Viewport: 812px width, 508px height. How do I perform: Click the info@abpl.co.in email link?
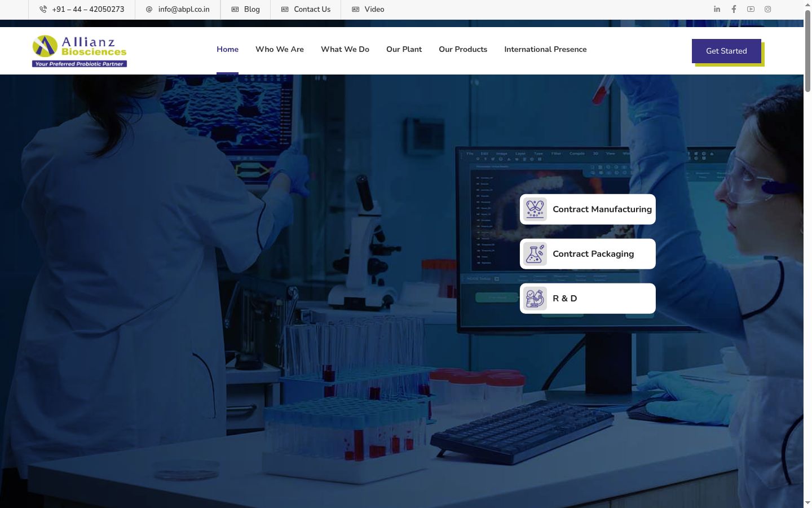(184, 9)
